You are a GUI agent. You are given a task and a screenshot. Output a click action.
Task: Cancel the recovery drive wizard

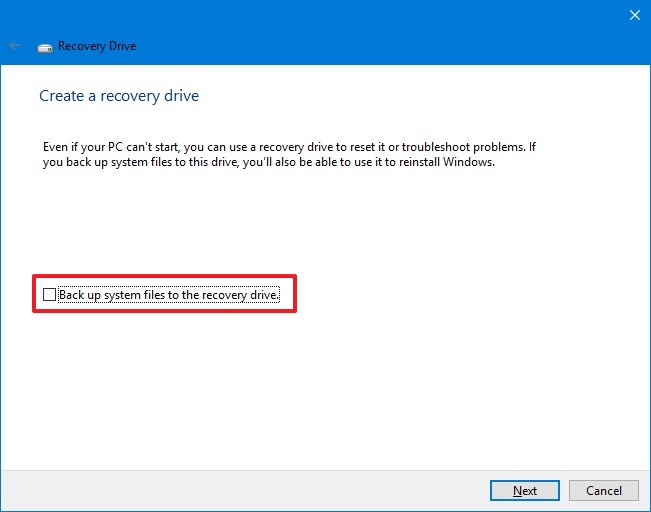tap(603, 490)
